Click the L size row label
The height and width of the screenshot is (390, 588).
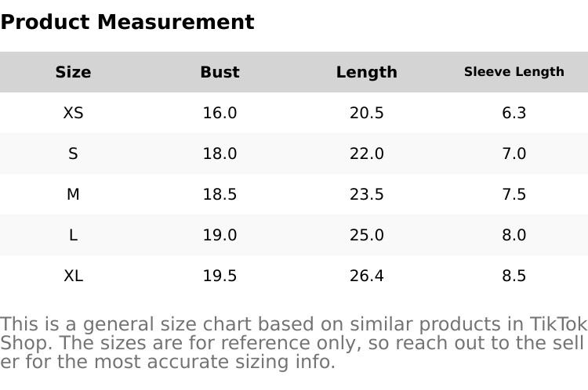point(73,235)
